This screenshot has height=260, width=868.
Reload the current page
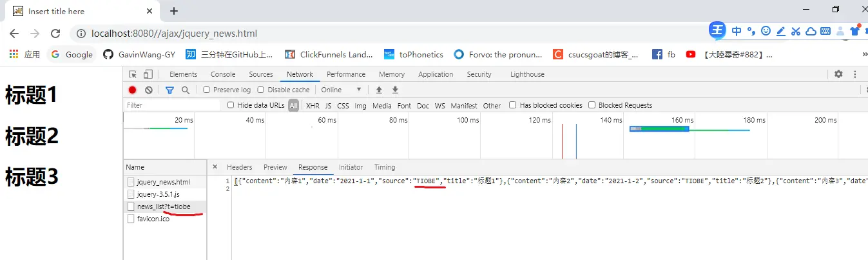coord(55,34)
